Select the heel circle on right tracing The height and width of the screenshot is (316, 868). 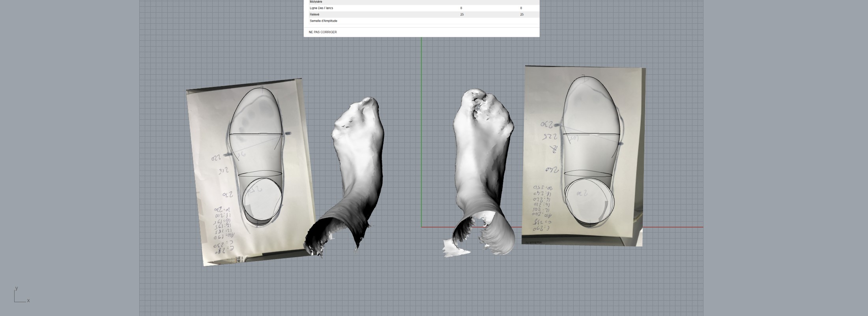(x=589, y=201)
